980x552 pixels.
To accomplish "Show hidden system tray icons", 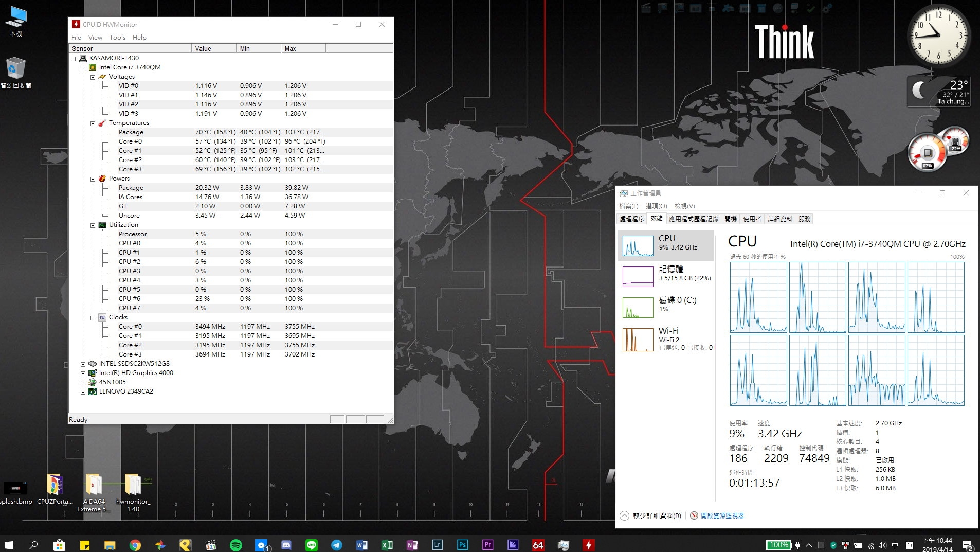I will point(809,545).
